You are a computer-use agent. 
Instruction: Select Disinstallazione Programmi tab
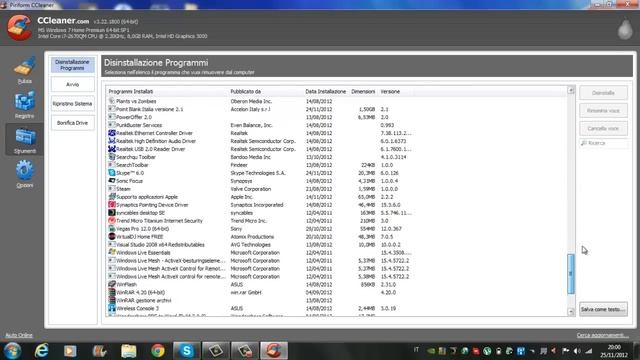point(72,65)
